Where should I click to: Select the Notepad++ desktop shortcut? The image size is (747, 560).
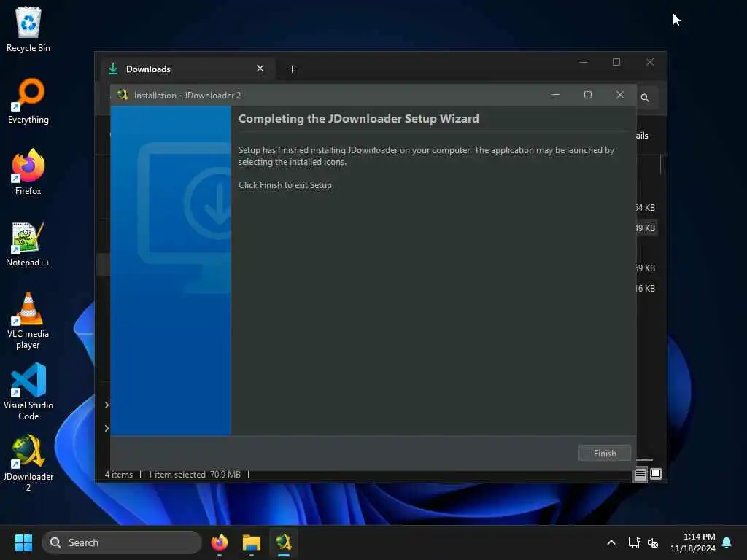(x=28, y=244)
